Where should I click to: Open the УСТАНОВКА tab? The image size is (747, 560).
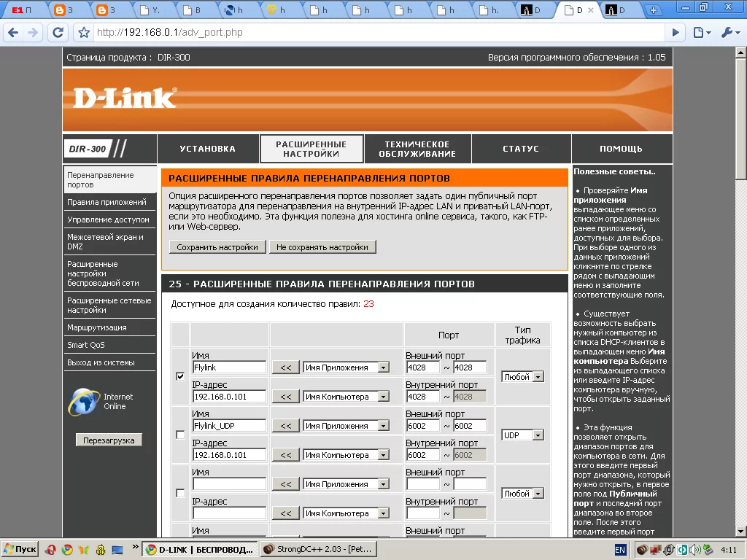coord(208,149)
